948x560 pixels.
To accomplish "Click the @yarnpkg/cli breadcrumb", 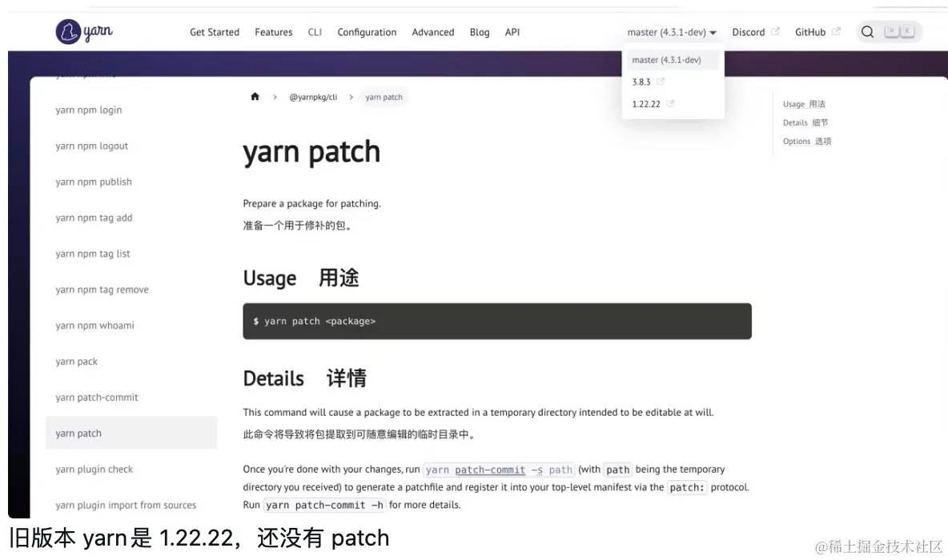I will tap(313, 97).
